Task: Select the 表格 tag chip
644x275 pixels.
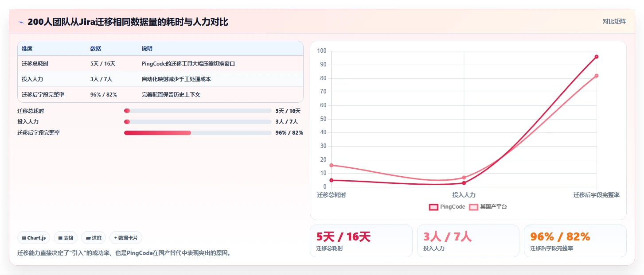Action: coord(66,238)
